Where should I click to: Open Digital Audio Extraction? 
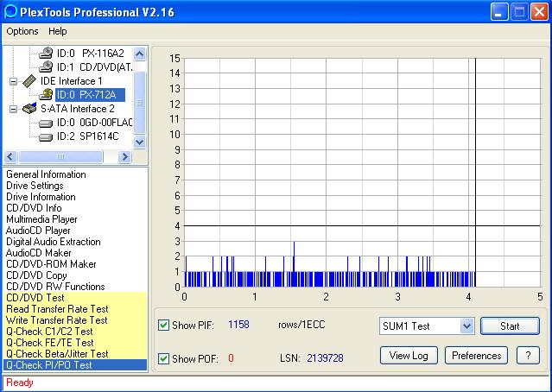(x=54, y=242)
